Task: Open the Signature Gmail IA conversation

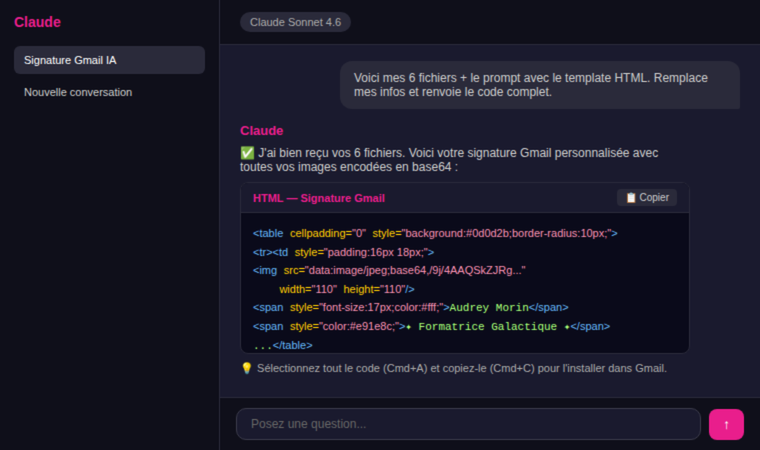Action: 109,60
